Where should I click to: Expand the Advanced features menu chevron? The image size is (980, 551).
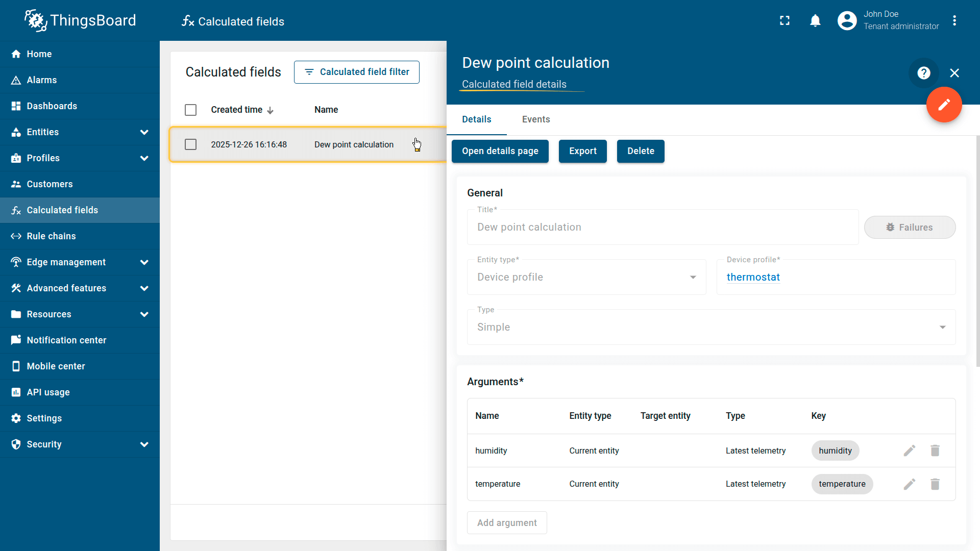click(144, 288)
